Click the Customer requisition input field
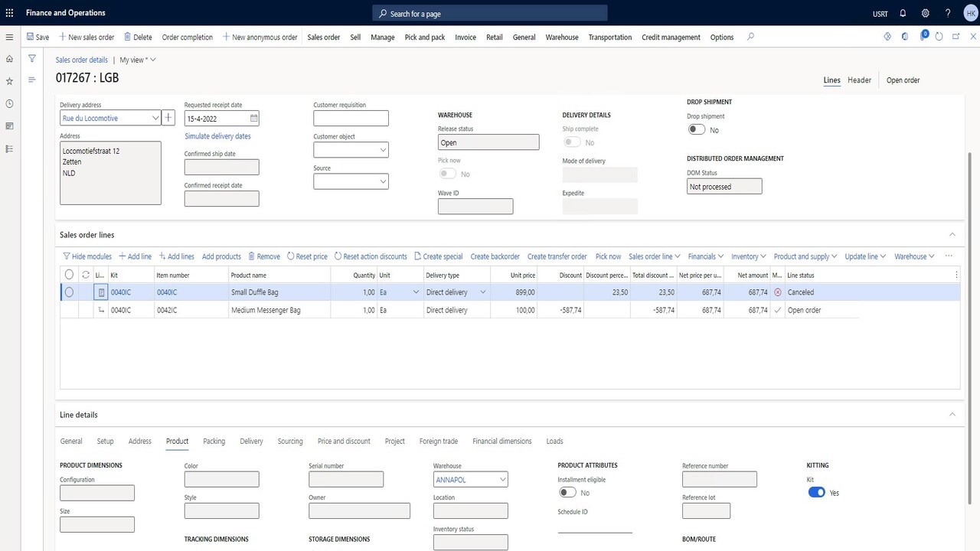The height and width of the screenshot is (551, 980). coord(351,118)
